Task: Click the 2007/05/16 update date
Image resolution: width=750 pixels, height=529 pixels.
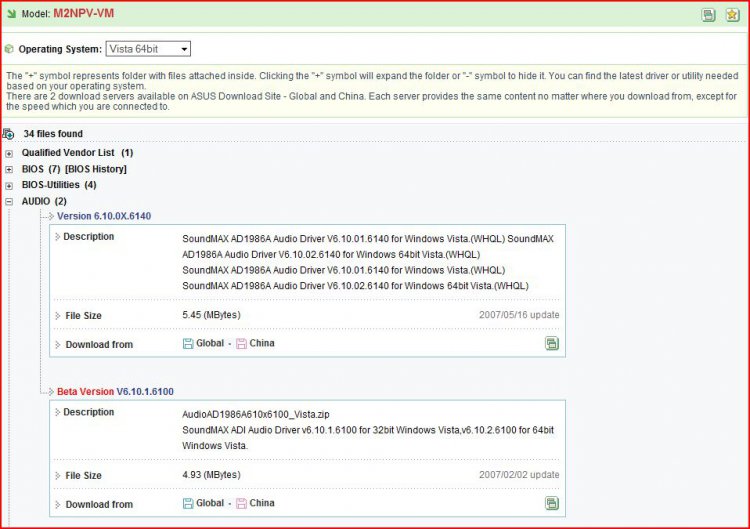Action: coord(519,315)
